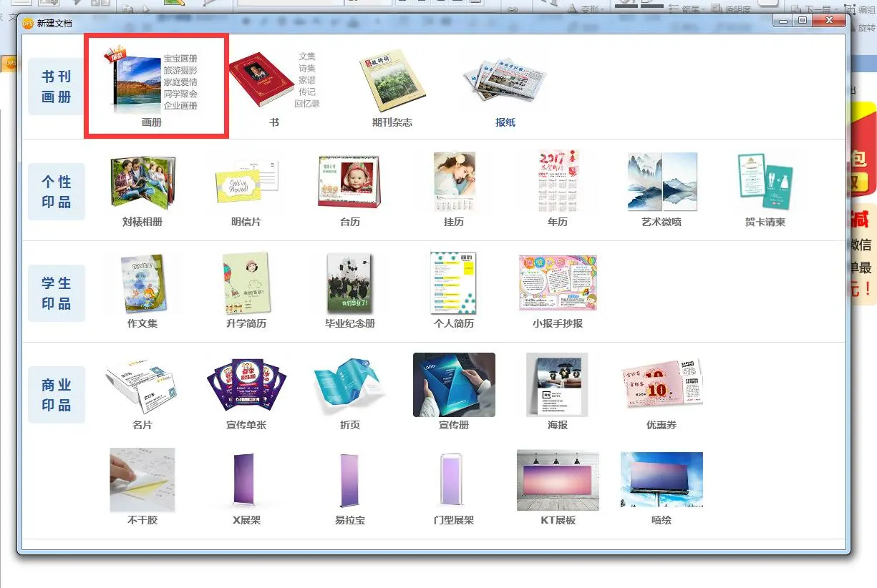Select the 毕业纪念册 graduation album icon
Viewport: 877px width, 588px height.
click(x=349, y=283)
